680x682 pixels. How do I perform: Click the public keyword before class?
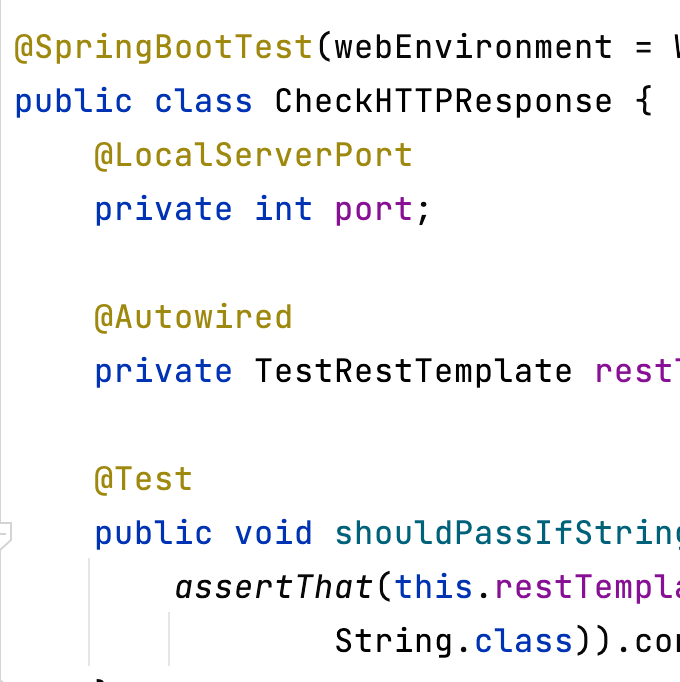(x=73, y=101)
